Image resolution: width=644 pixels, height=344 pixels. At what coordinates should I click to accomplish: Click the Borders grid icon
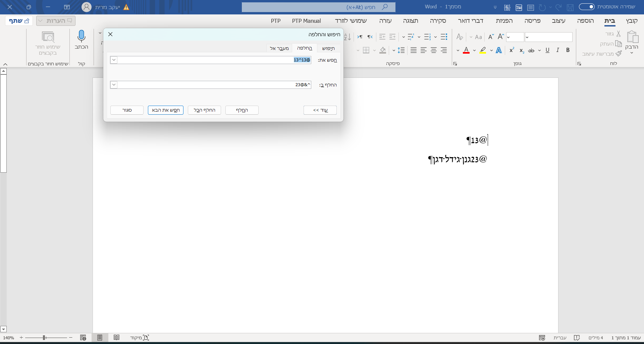pyautogui.click(x=366, y=50)
